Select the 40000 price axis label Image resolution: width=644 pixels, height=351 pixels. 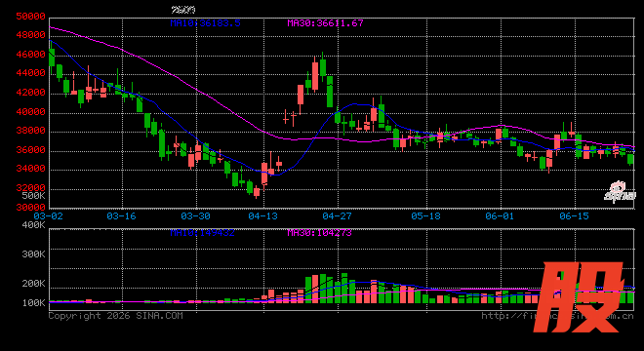coord(30,112)
